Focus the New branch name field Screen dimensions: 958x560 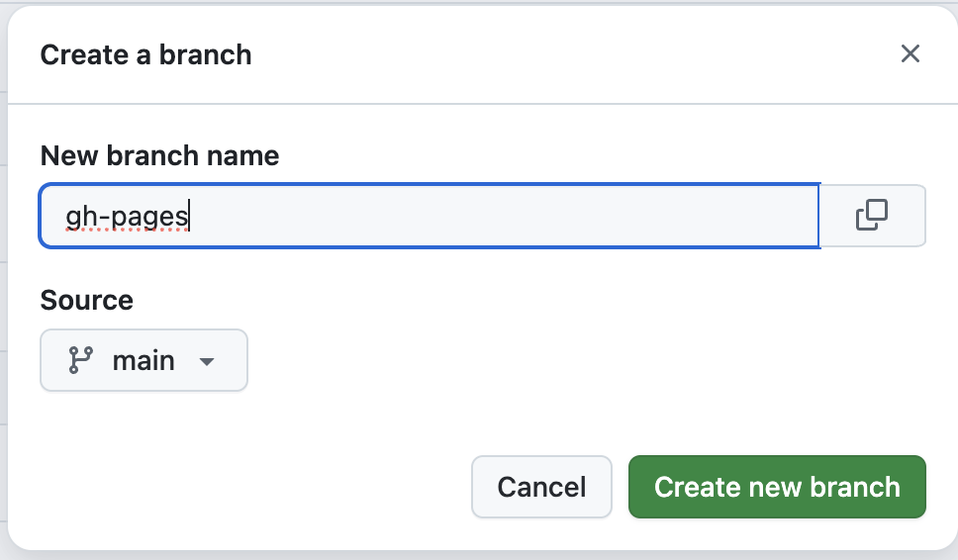tap(430, 216)
